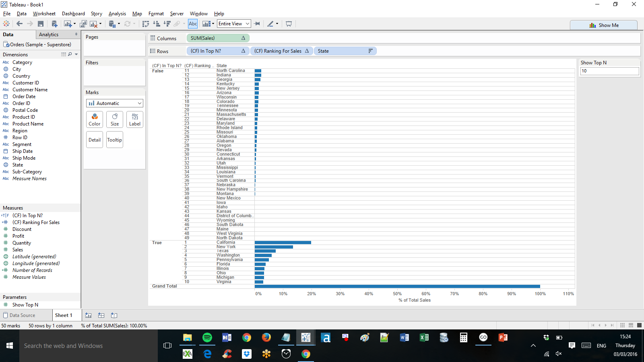Switch to the Analytics pane tab

[49, 35]
